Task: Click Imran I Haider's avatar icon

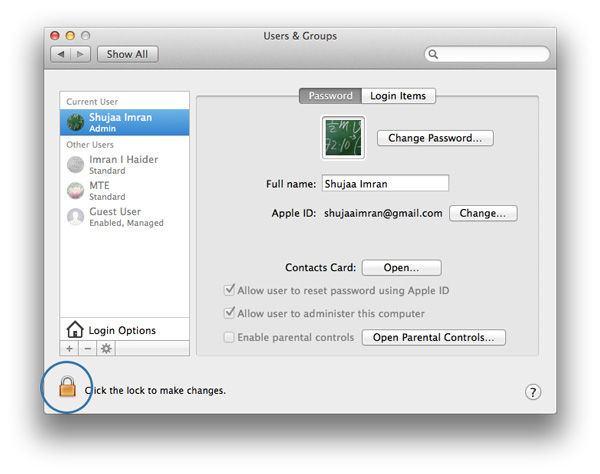Action: coord(75,165)
